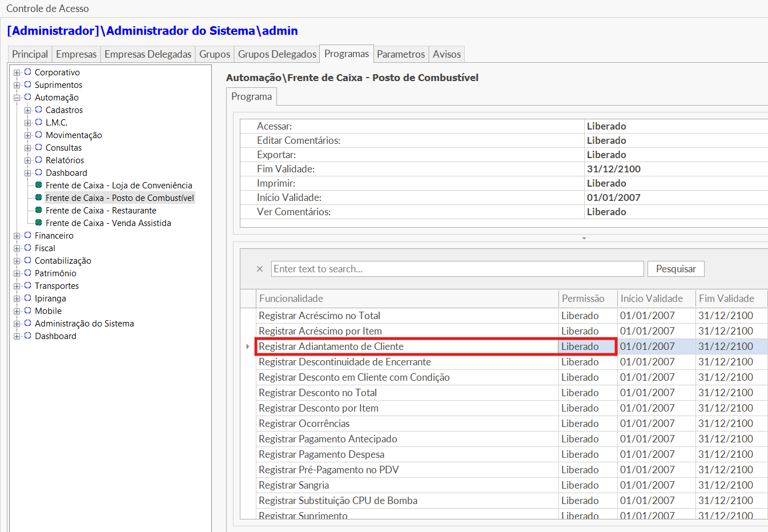Screen dimensions: 768x532
Task: Click the circle icon next to Relatórios
Action: coord(38,160)
